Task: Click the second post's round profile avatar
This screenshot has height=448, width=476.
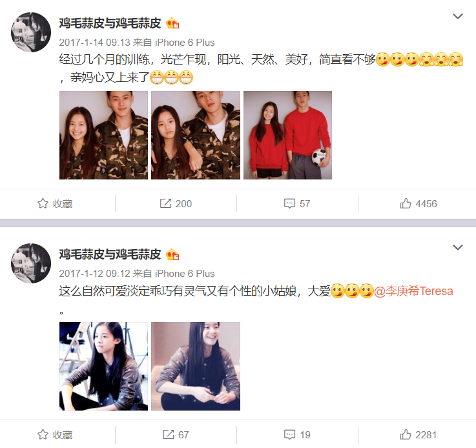Action: tap(31, 263)
